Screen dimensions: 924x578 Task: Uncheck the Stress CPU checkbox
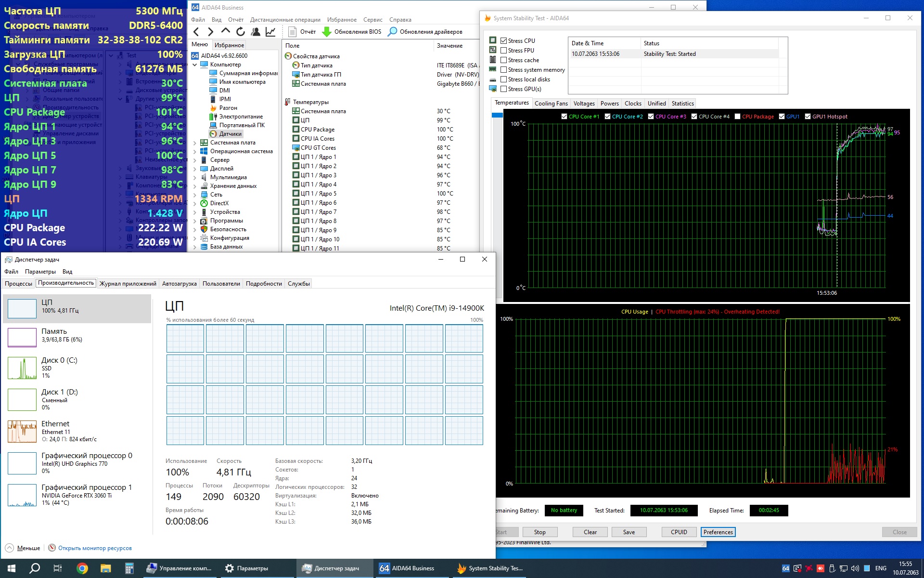click(504, 41)
